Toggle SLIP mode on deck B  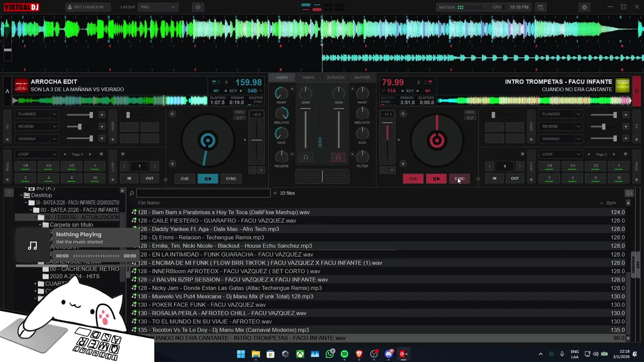tap(470, 118)
